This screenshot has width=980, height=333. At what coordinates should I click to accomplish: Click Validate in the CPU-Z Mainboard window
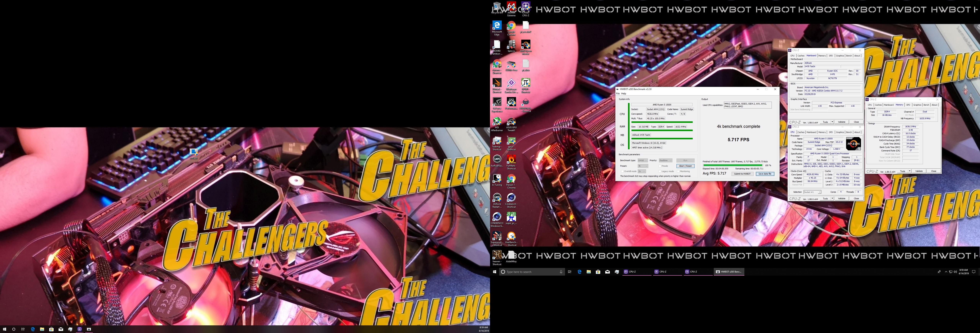842,122
